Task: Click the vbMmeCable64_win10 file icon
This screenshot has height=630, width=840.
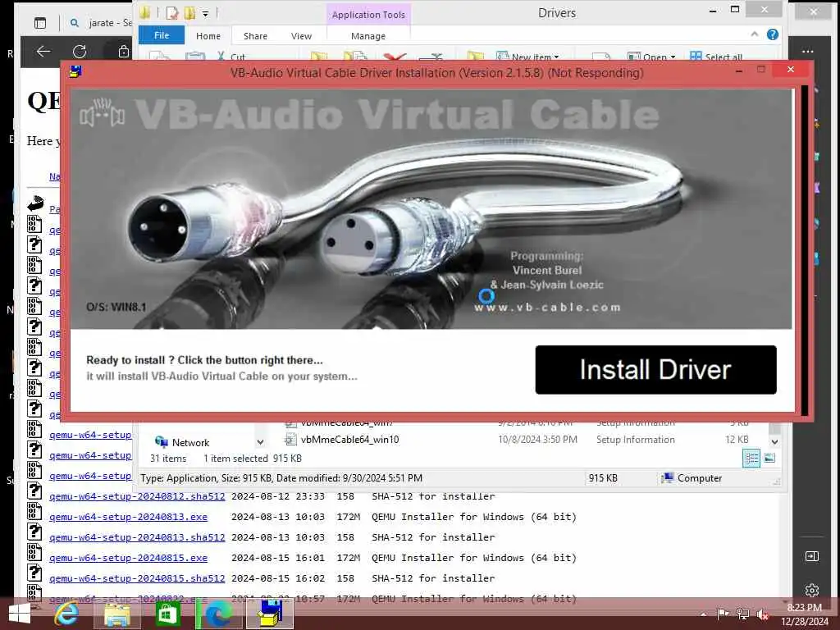Action: pyautogui.click(x=290, y=440)
